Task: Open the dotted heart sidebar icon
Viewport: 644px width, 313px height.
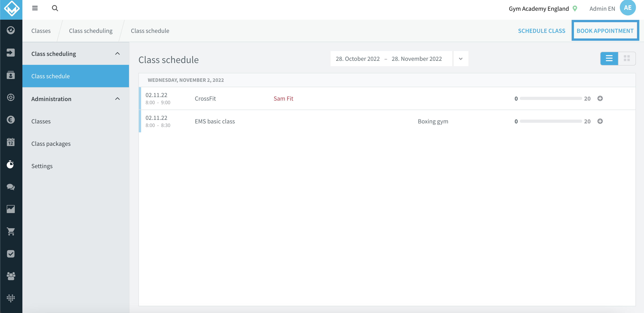Action: pos(11,298)
